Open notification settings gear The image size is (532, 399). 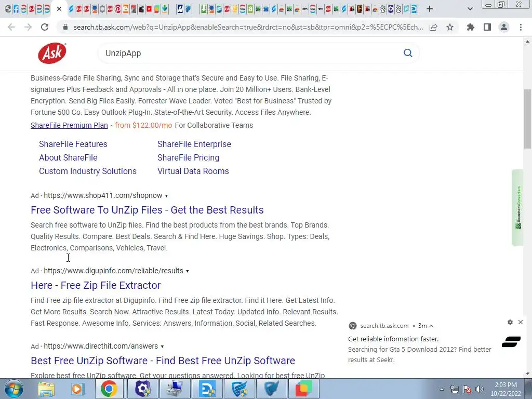[510, 322]
